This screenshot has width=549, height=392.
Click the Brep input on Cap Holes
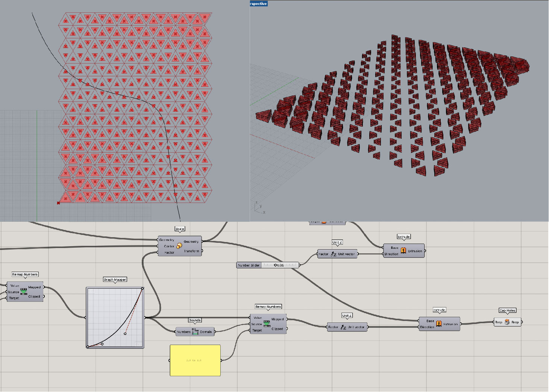(499, 322)
